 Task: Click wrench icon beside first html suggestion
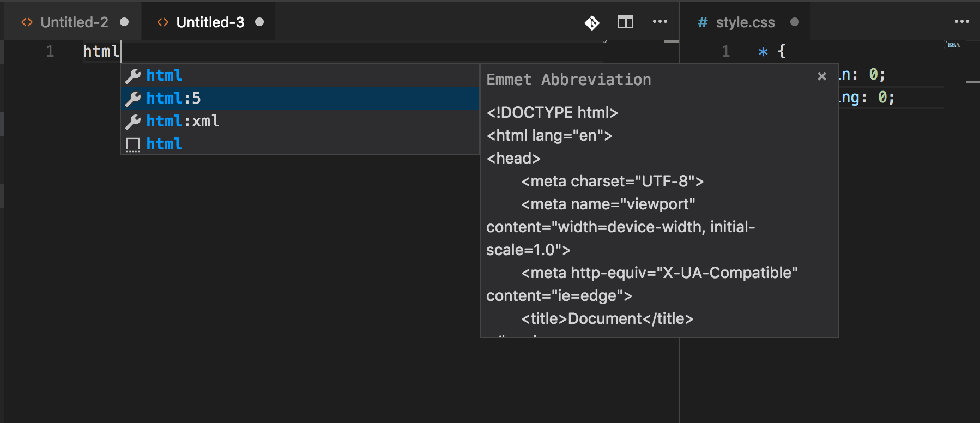click(x=133, y=76)
